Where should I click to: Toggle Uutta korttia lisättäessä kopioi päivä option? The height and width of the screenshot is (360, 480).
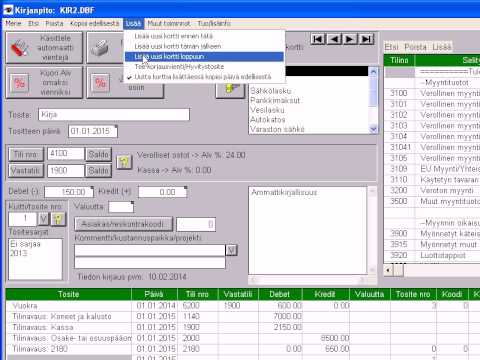click(203, 77)
